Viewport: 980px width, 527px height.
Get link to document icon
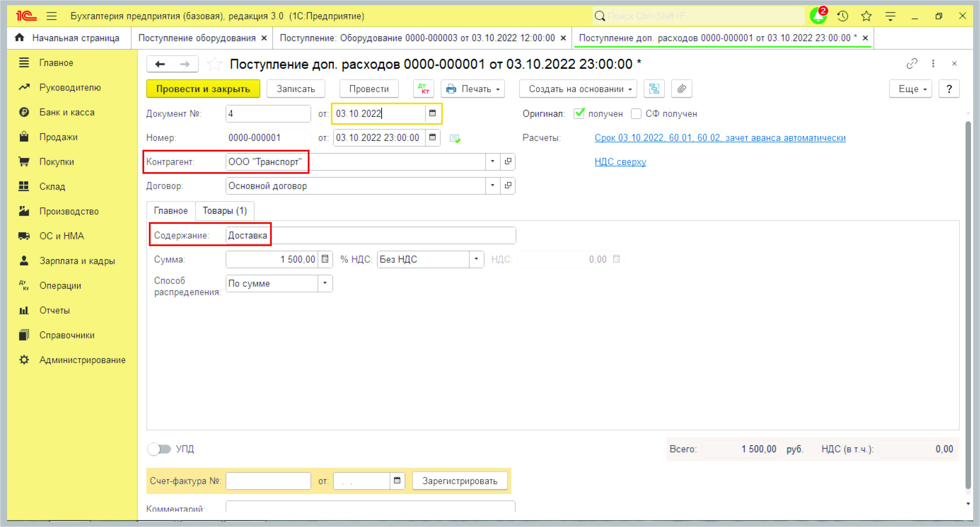(x=911, y=63)
